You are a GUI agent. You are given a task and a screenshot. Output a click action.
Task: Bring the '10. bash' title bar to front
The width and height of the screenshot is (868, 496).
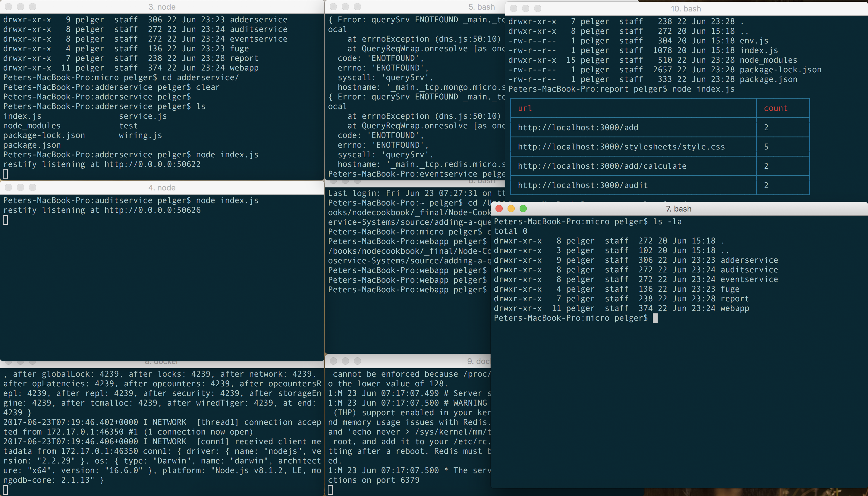point(685,8)
